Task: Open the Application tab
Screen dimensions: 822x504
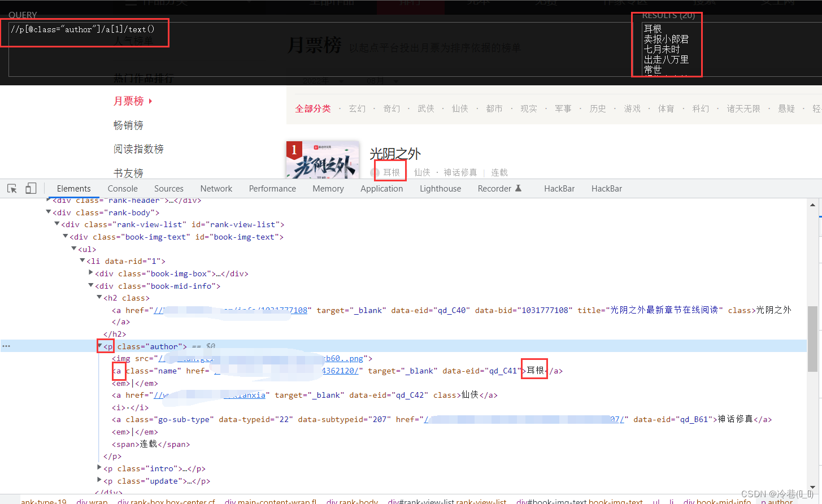Action: point(382,189)
